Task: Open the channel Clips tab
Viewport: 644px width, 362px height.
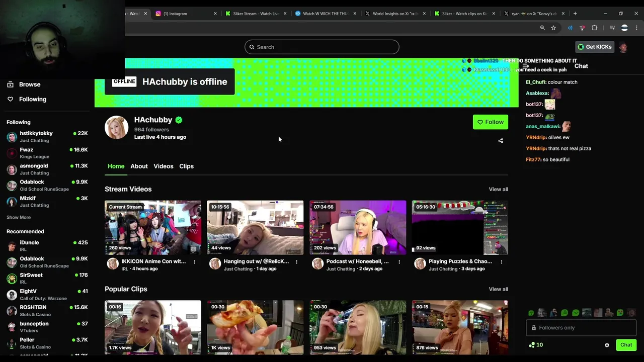Action: pyautogui.click(x=187, y=166)
